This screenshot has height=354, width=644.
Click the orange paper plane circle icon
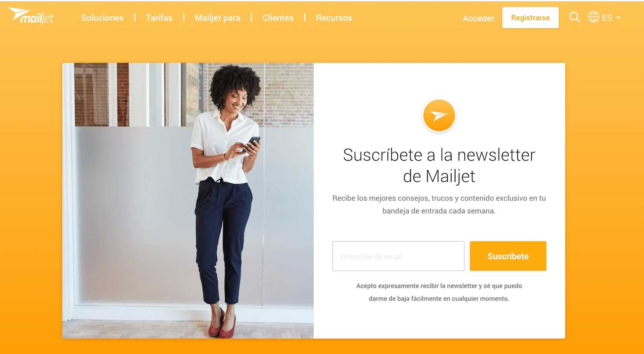(x=439, y=116)
